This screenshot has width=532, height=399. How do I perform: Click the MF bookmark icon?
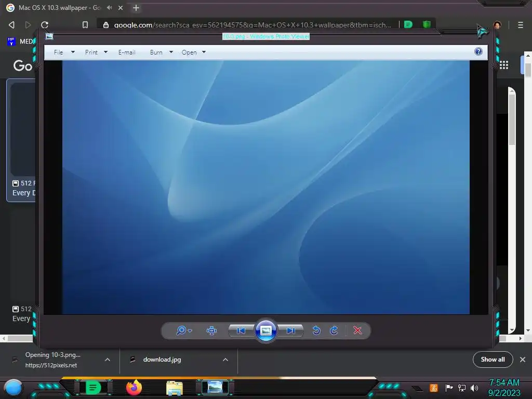click(11, 42)
